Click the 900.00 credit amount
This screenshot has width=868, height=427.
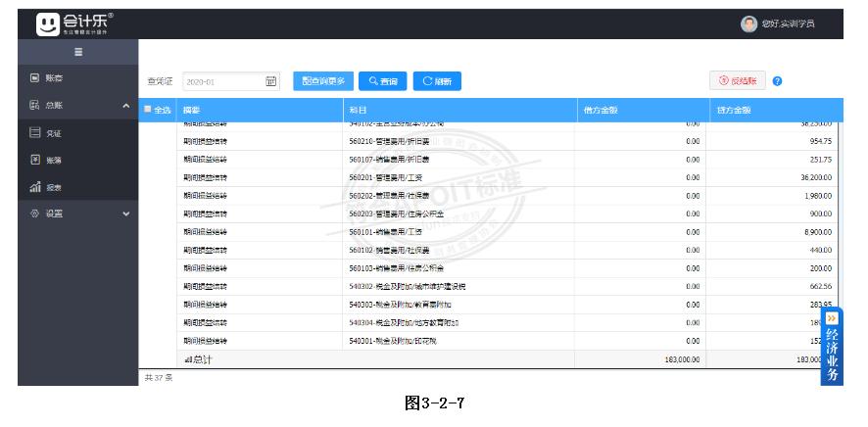(820, 214)
